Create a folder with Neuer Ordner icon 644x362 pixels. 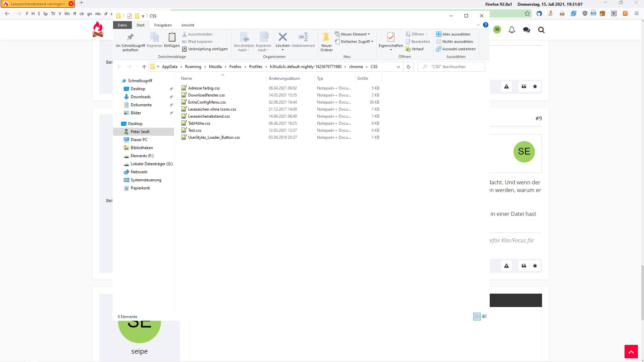point(326,37)
